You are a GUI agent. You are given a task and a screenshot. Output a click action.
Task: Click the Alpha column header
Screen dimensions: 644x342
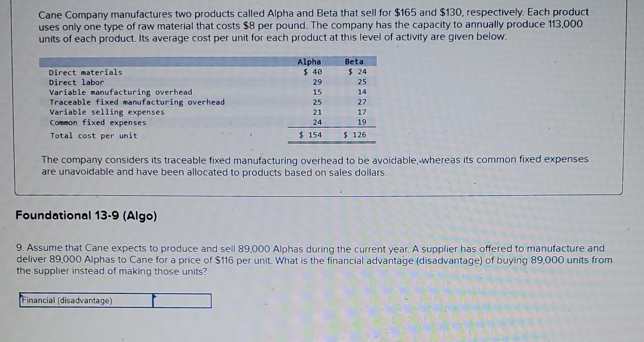(x=309, y=62)
